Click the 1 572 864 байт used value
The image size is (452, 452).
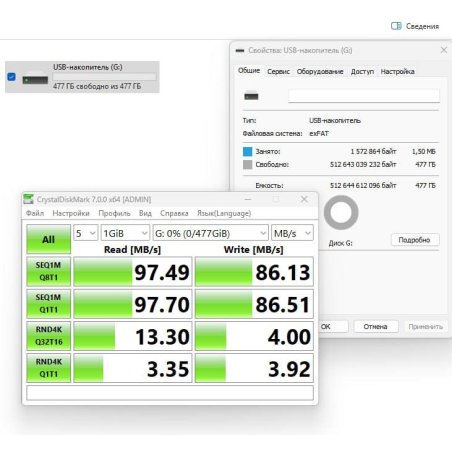[373, 151]
